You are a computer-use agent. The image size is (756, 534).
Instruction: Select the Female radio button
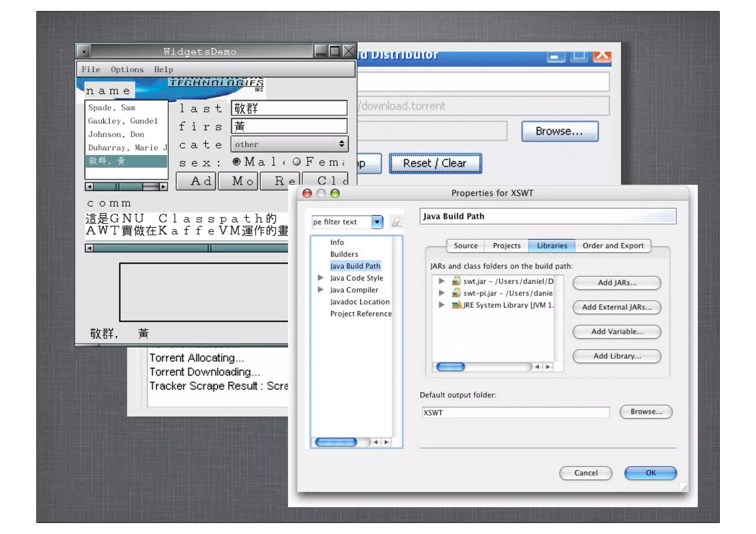(296, 162)
